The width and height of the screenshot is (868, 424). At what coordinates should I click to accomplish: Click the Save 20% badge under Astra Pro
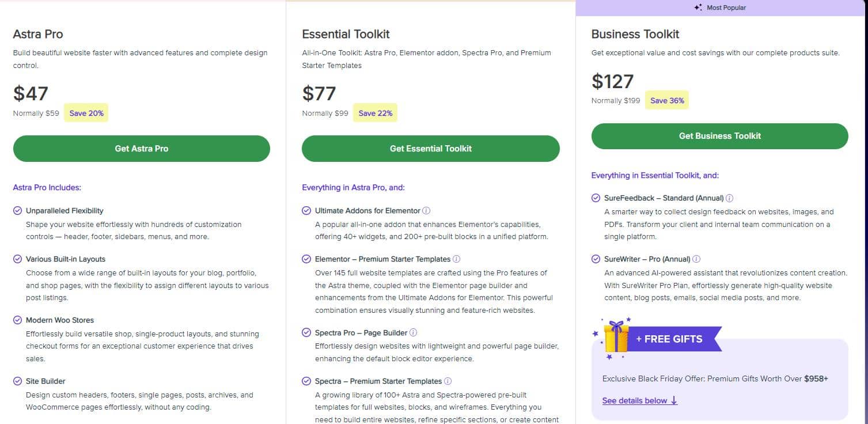click(x=86, y=113)
